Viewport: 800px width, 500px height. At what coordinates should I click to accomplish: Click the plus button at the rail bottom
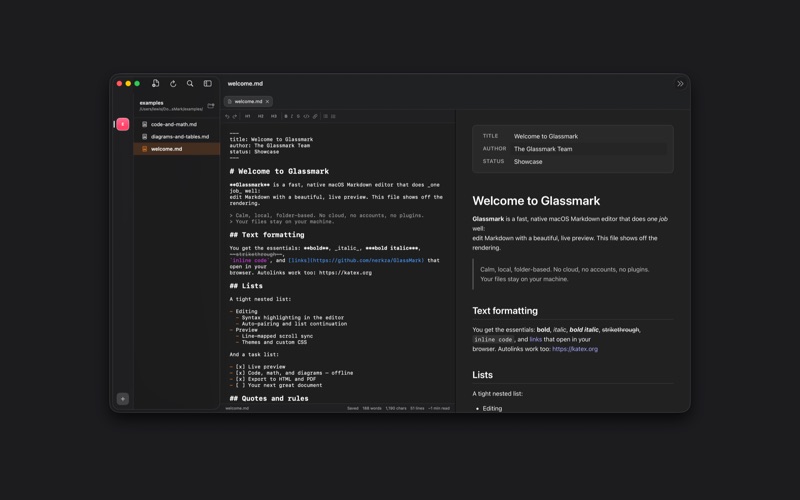tap(122, 399)
